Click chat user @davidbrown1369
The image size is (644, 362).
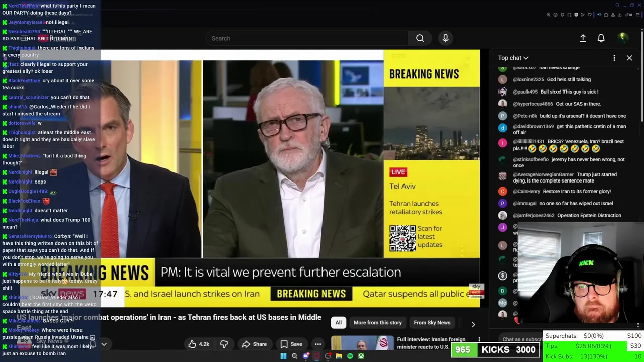(x=533, y=127)
